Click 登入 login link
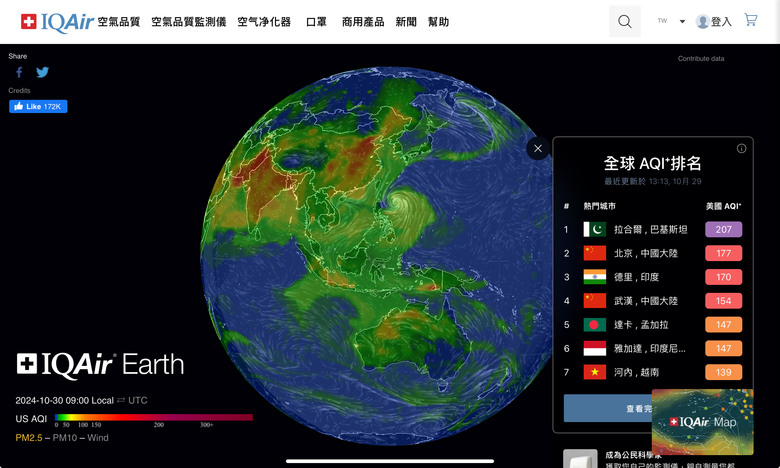The height and width of the screenshot is (468, 780). coord(721,22)
